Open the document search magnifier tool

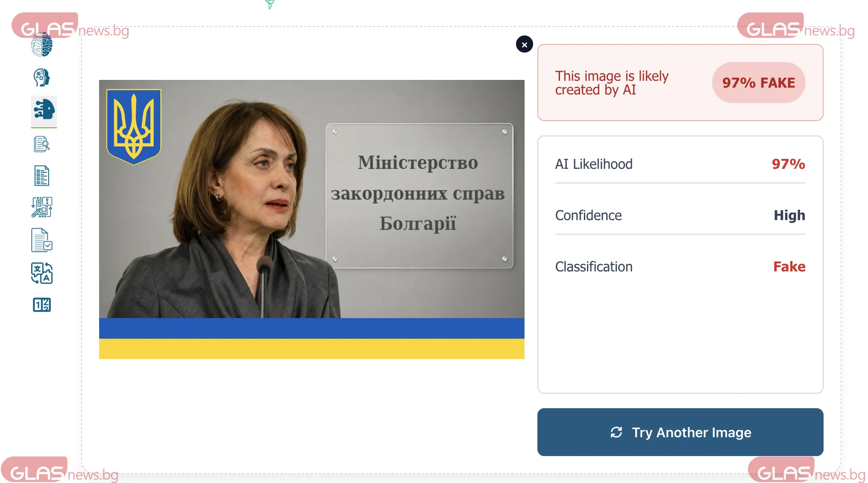[42, 144]
